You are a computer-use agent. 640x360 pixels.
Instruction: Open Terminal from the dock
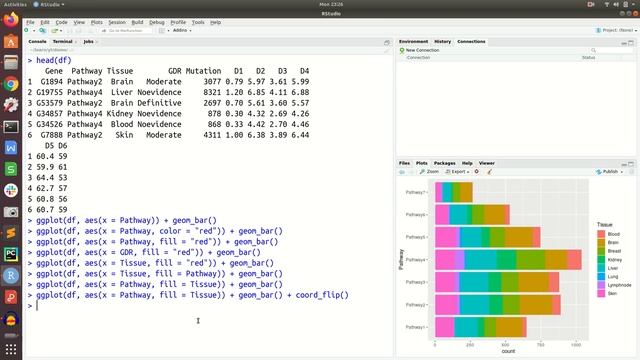[x=11, y=127]
